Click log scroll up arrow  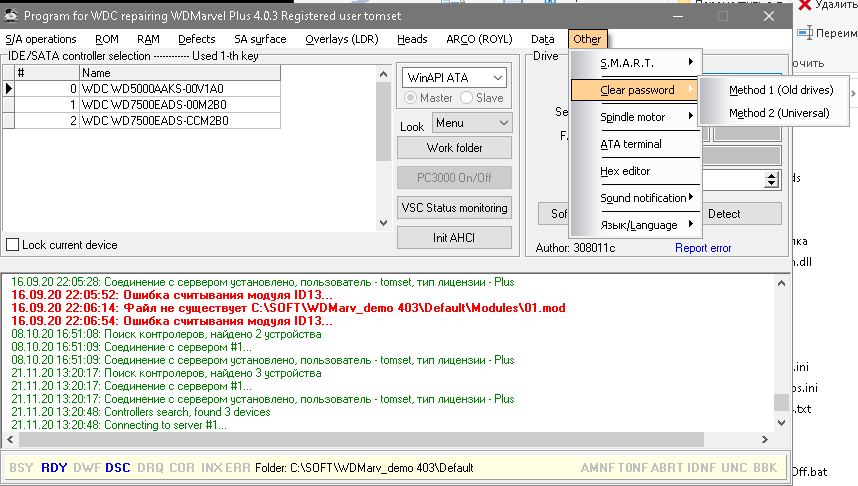[781, 283]
